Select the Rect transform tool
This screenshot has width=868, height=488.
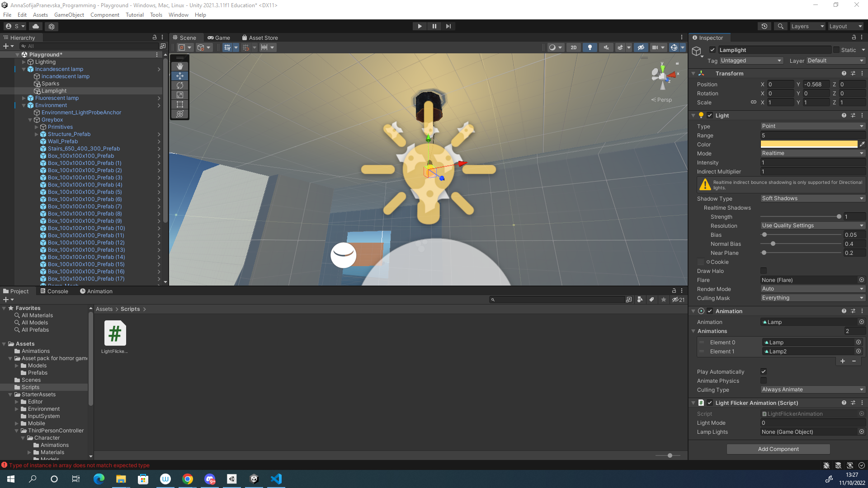point(180,104)
